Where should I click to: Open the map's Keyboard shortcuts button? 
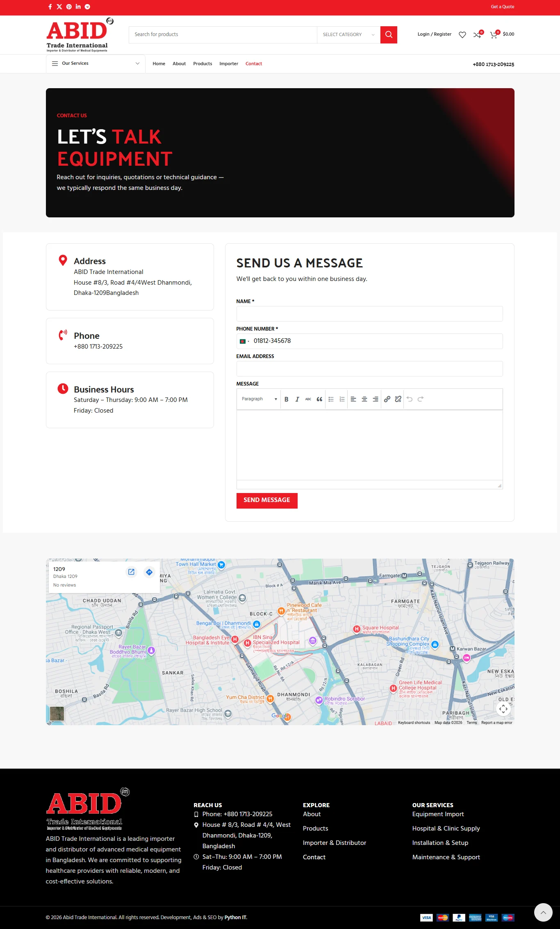pos(414,723)
